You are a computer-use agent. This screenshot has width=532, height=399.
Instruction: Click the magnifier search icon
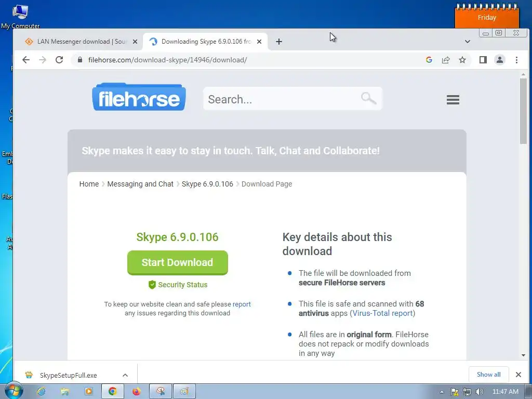click(x=368, y=98)
